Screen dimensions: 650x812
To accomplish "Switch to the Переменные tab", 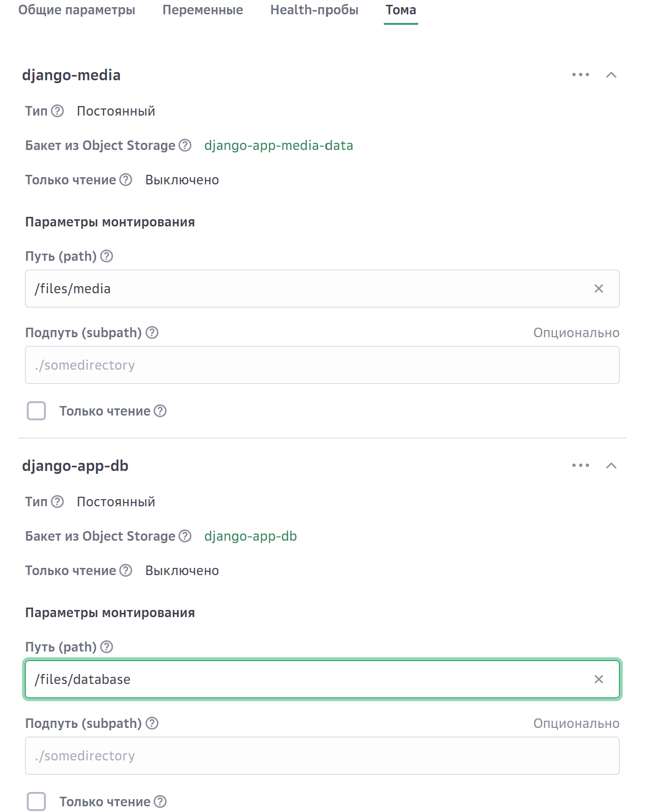I will tap(203, 10).
